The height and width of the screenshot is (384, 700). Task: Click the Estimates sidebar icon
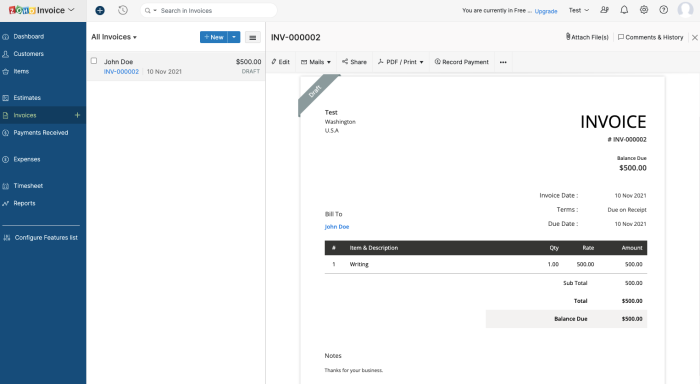click(5, 98)
